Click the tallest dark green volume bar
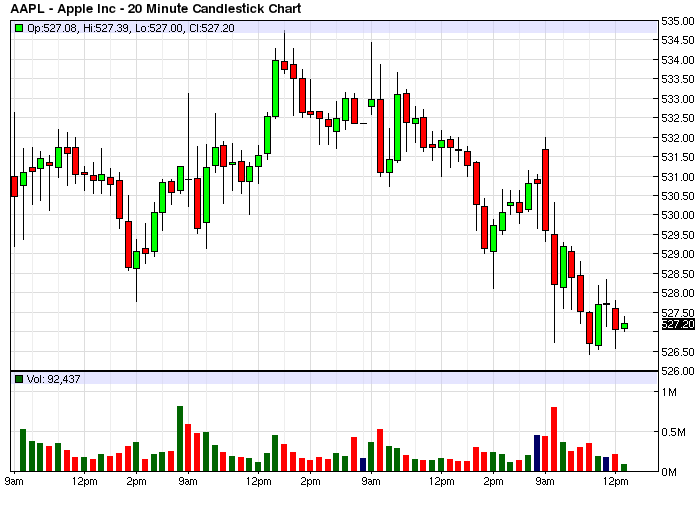 tap(180, 438)
